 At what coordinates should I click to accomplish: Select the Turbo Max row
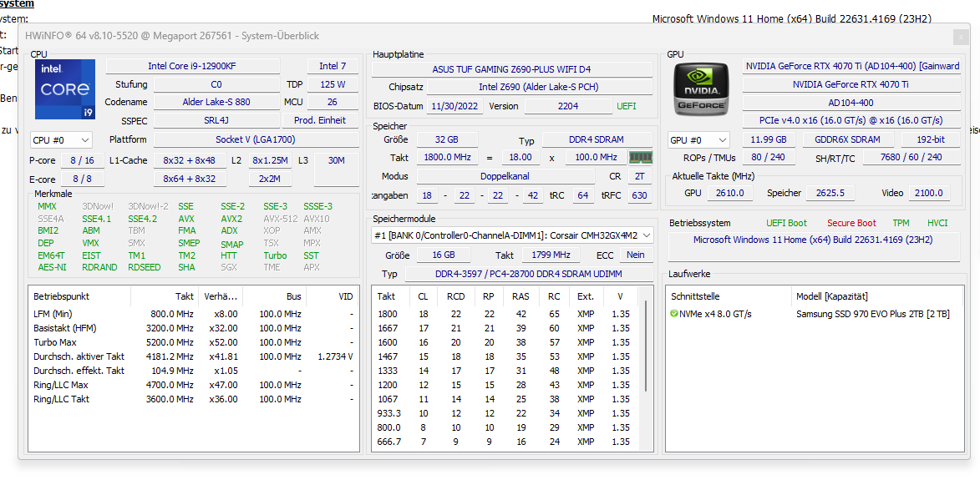[194, 342]
